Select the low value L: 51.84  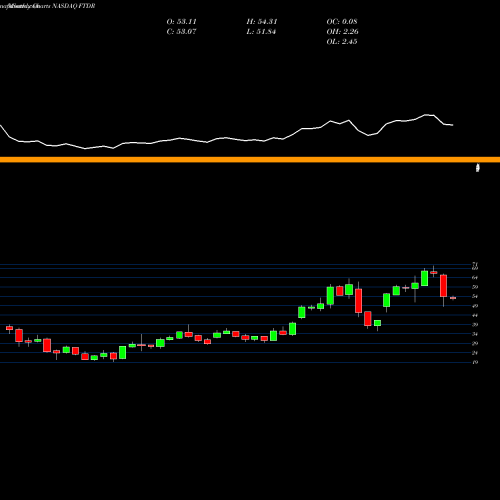tap(261, 32)
